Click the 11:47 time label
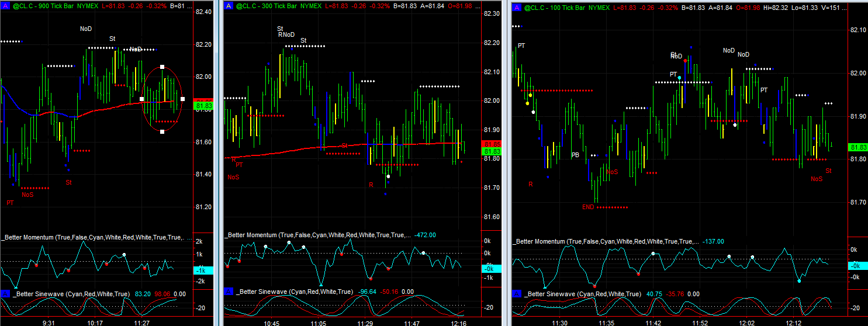The height and width of the screenshot is (326, 868). tap(411, 322)
